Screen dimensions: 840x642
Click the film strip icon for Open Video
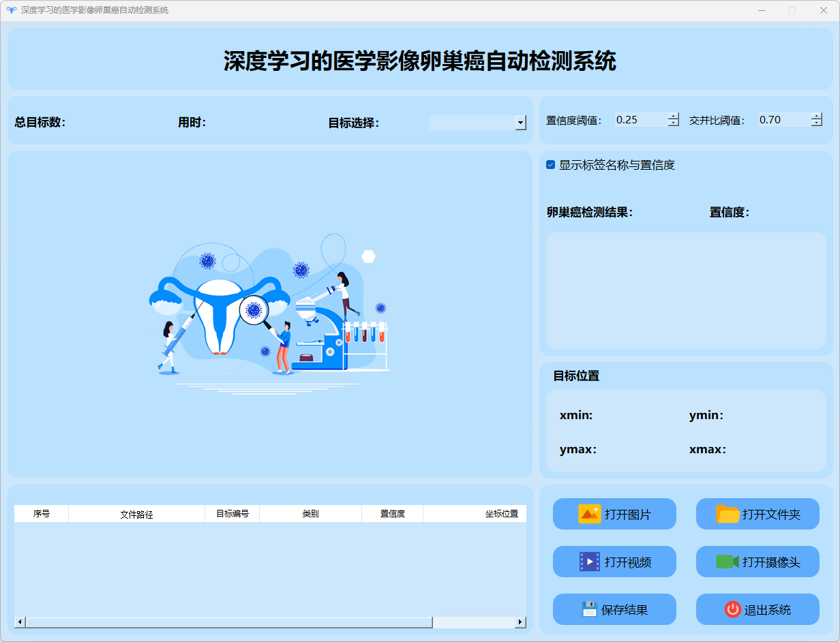(589, 562)
